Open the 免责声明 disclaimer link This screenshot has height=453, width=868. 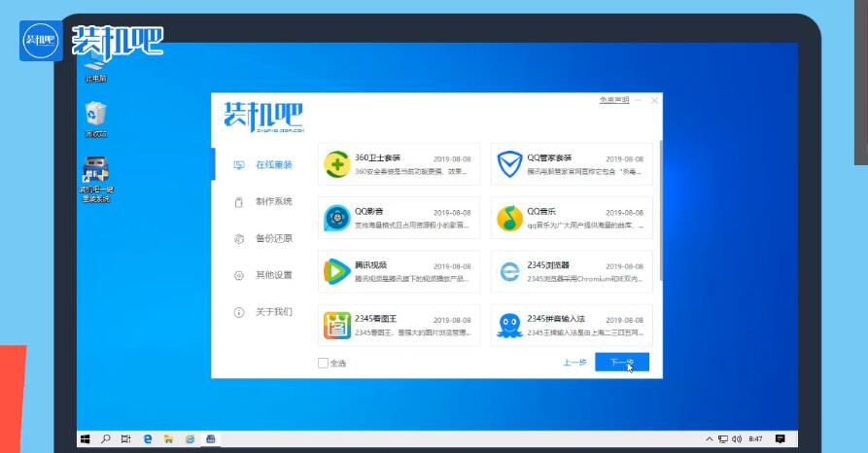pos(614,100)
